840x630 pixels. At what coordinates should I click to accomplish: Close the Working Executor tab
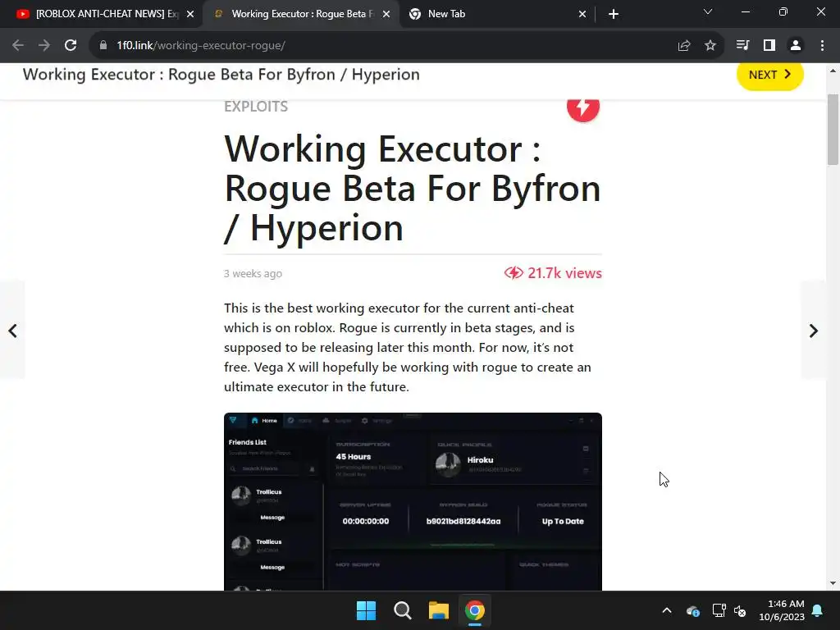click(x=386, y=14)
